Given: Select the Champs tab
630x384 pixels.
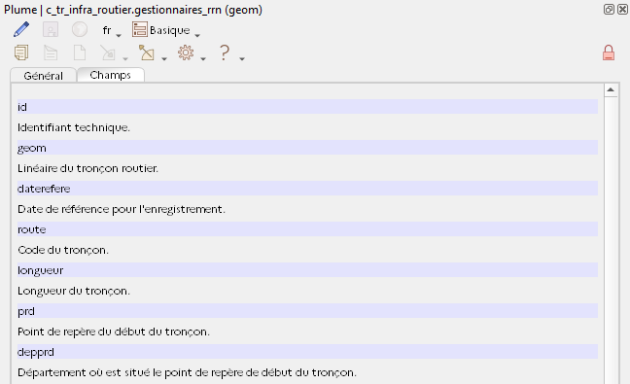Looking at the screenshot, I should tap(110, 75).
